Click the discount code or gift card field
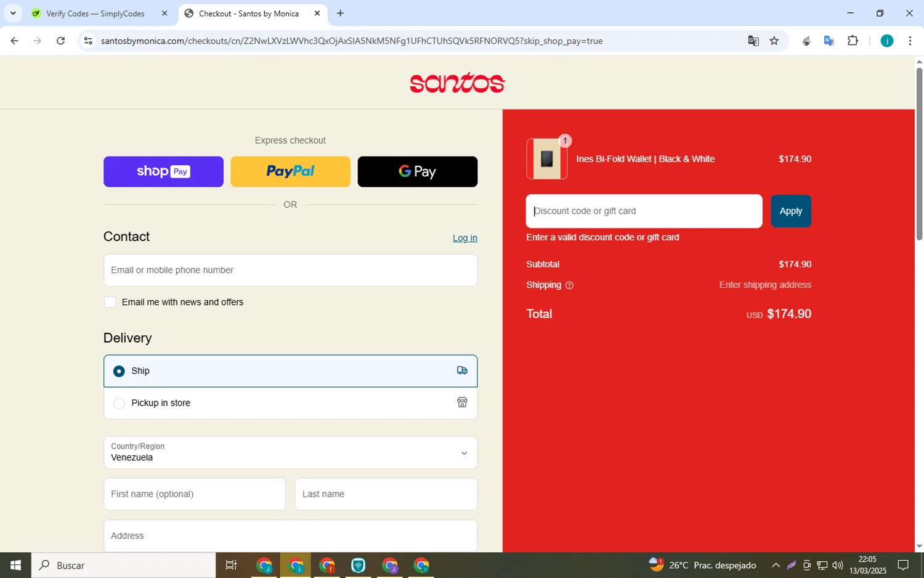This screenshot has width=924, height=578. [644, 211]
